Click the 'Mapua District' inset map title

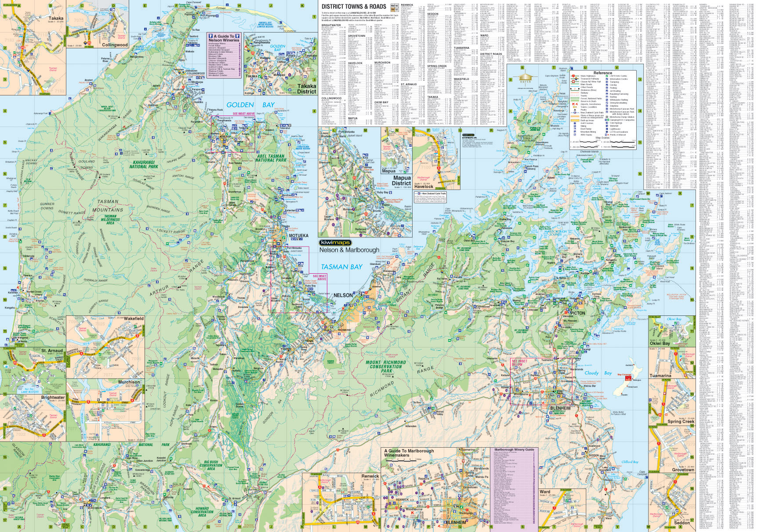(402, 181)
